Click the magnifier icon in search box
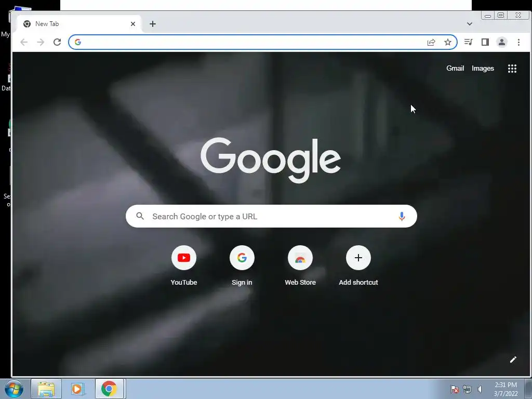 (140, 216)
